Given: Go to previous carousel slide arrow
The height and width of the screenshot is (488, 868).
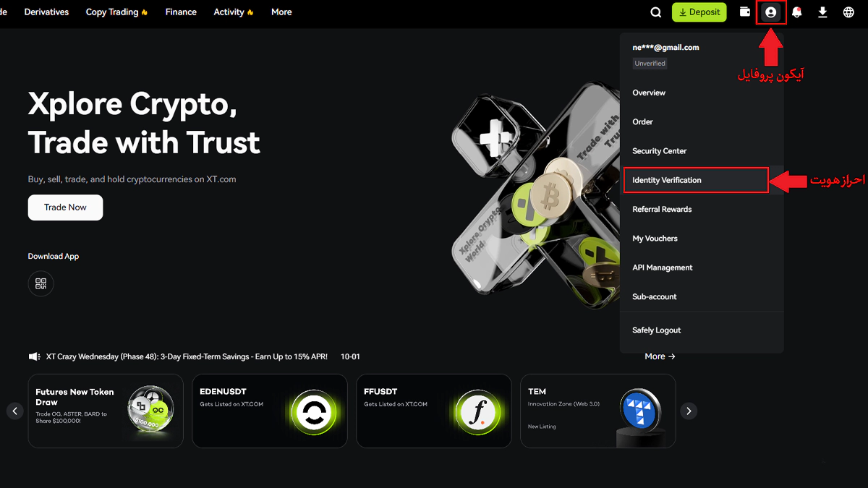Looking at the screenshot, I should point(15,411).
